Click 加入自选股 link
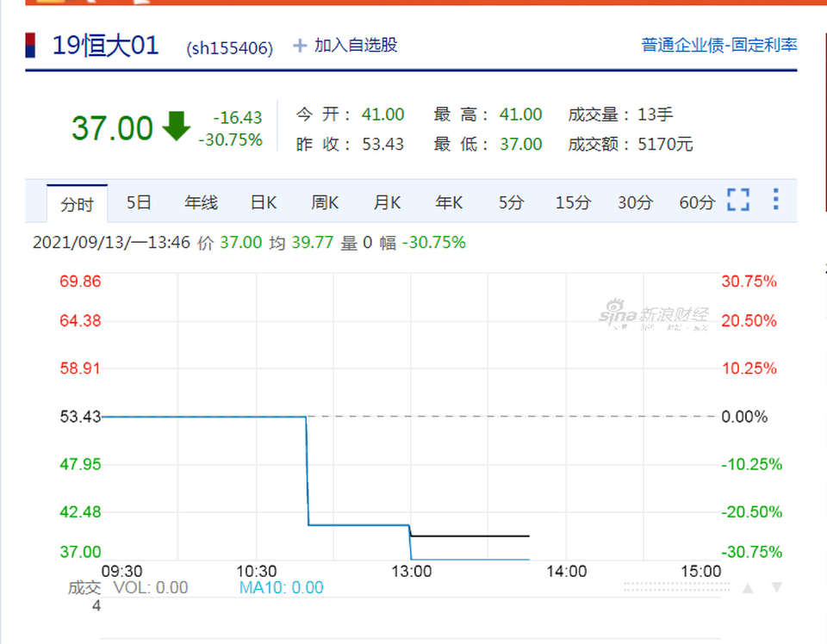This screenshot has width=827, height=644. pyautogui.click(x=356, y=46)
